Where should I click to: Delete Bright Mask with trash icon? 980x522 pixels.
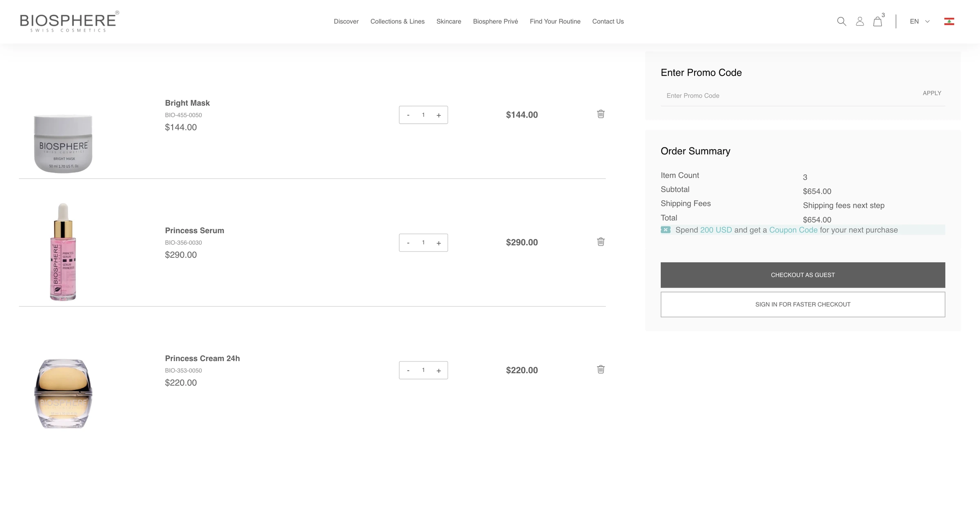(601, 114)
